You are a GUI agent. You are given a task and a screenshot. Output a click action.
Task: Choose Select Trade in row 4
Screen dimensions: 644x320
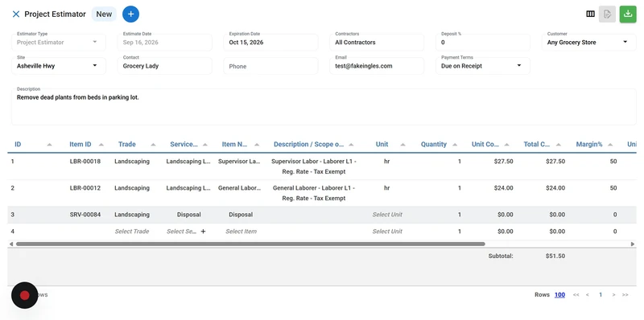(x=132, y=232)
